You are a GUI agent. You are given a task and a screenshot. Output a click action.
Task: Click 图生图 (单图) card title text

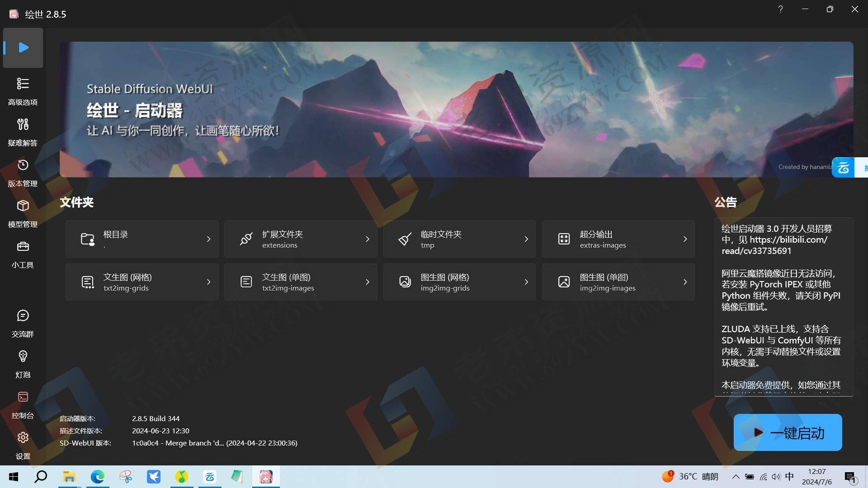point(604,277)
